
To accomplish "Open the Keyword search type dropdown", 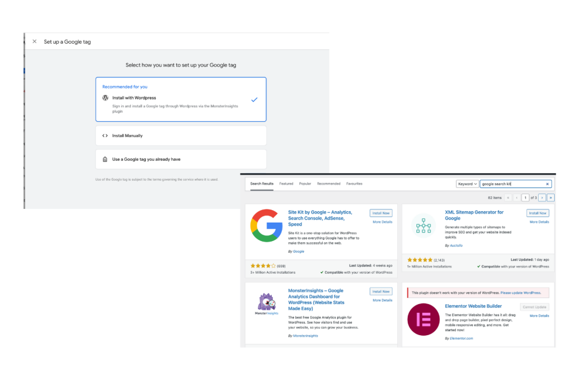I will point(467,184).
